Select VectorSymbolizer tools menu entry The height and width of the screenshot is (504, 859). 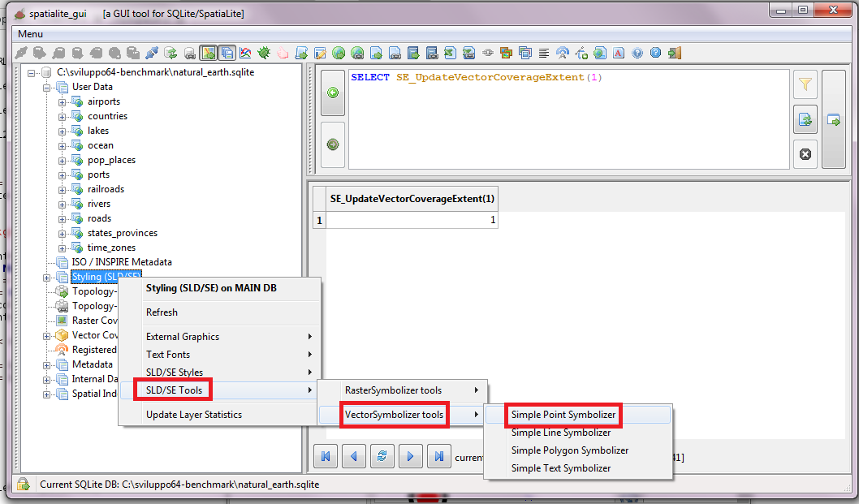[x=402, y=415]
